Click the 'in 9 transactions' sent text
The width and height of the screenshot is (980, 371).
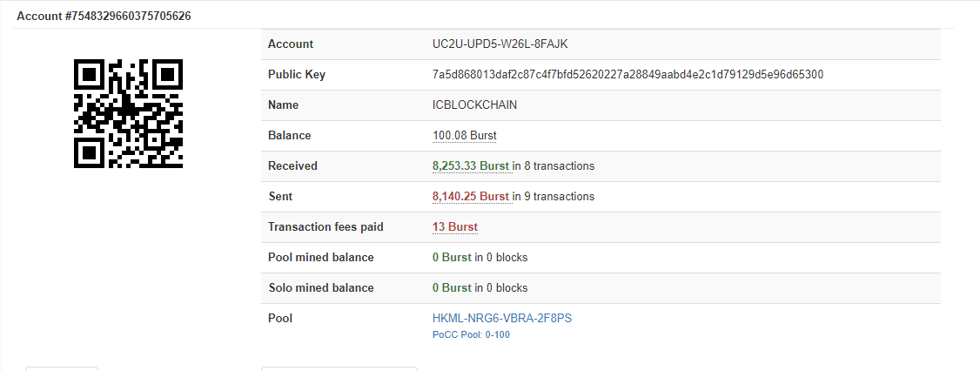coord(554,197)
